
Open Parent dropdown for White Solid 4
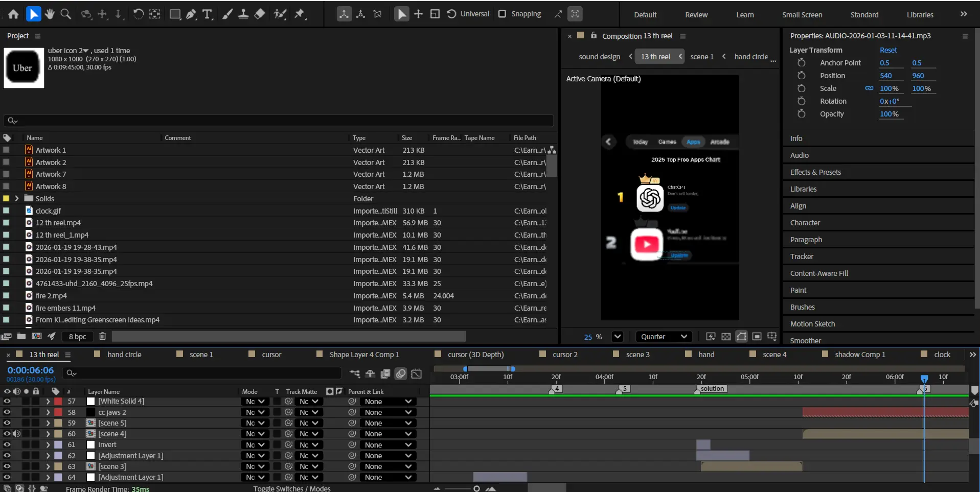[x=388, y=402]
